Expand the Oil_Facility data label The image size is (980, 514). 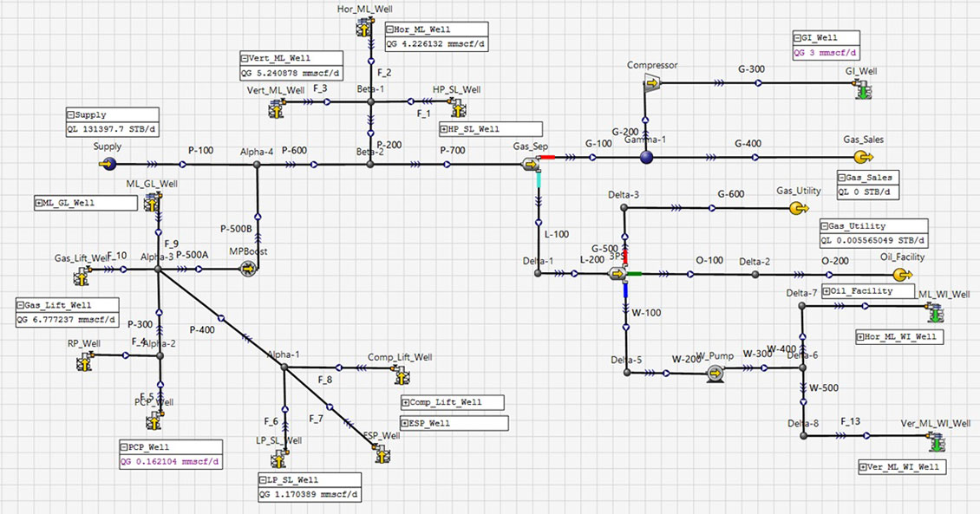click(x=827, y=291)
